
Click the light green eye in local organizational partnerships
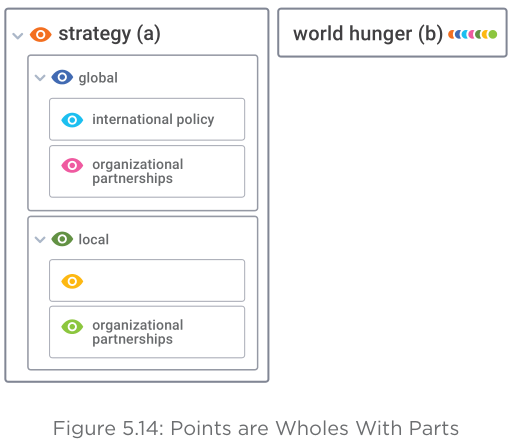(x=72, y=327)
